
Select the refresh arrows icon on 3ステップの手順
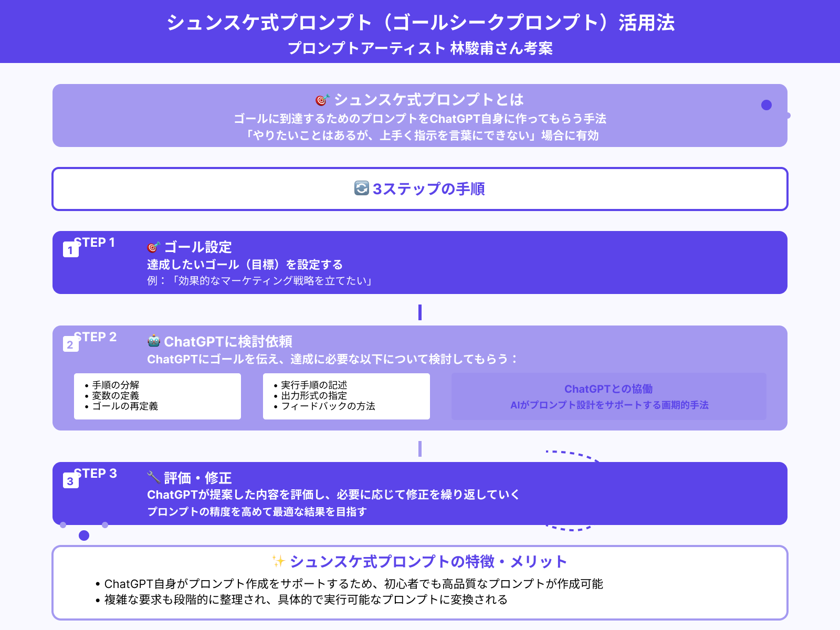tap(362, 189)
